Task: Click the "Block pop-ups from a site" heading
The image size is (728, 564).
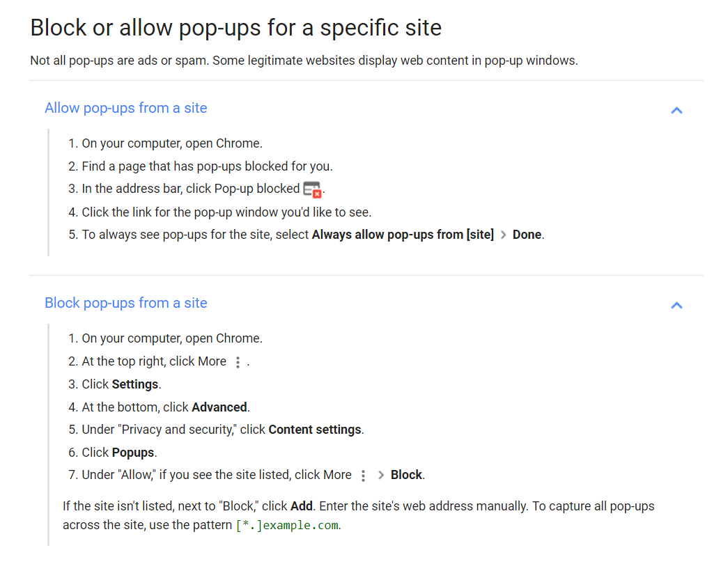Action: click(x=126, y=303)
